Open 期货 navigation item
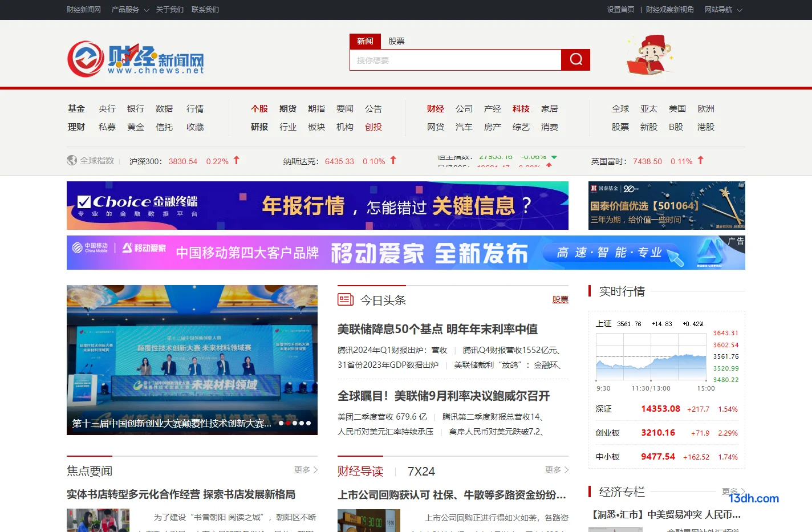Image resolution: width=812 pixels, height=532 pixels. tap(288, 108)
